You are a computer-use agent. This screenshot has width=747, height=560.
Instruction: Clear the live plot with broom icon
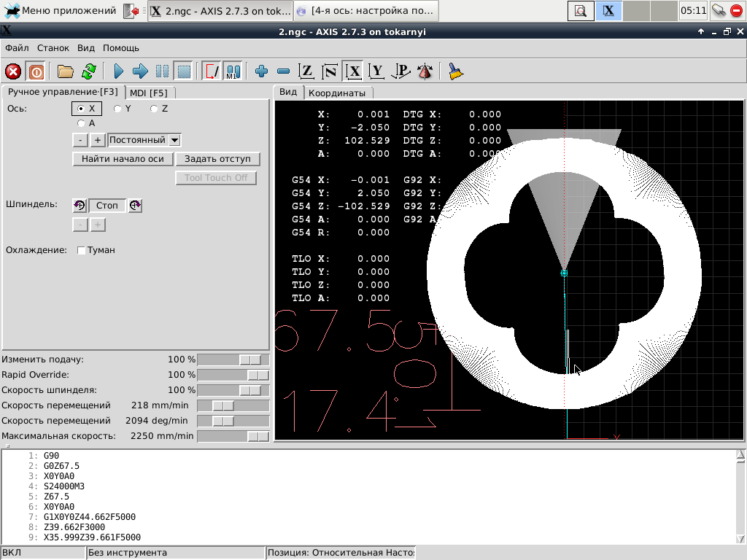coord(456,71)
